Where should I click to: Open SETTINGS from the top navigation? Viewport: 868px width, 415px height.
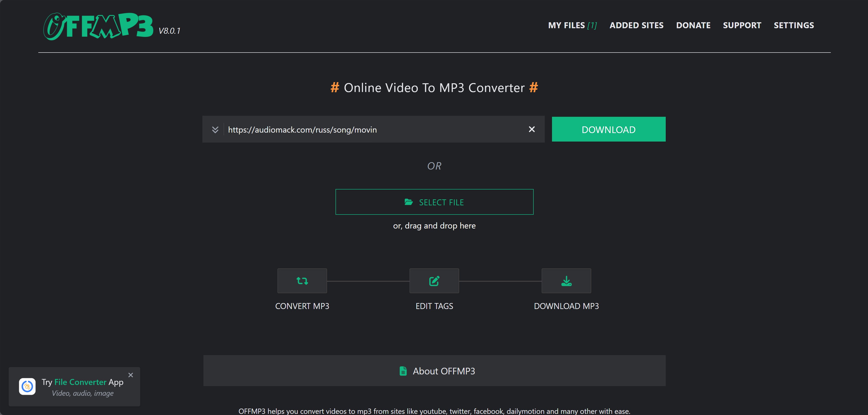point(793,25)
